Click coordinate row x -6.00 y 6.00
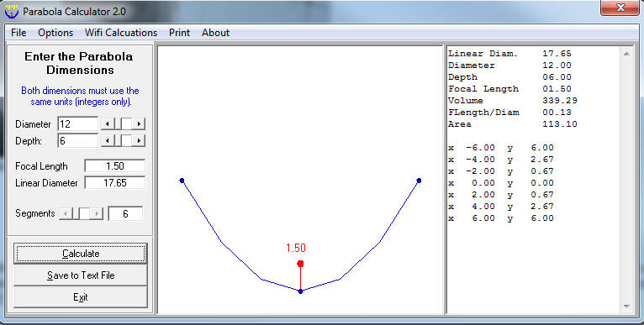 coord(501,148)
